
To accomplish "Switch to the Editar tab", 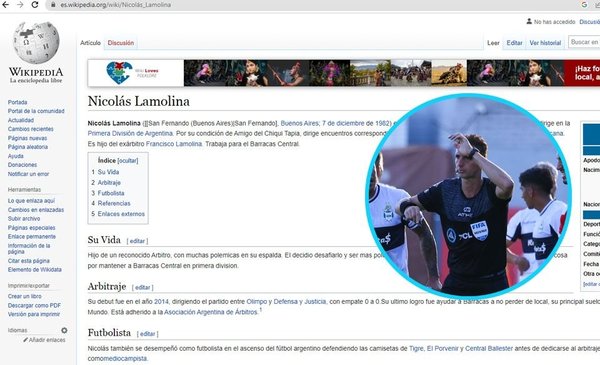I will point(514,43).
